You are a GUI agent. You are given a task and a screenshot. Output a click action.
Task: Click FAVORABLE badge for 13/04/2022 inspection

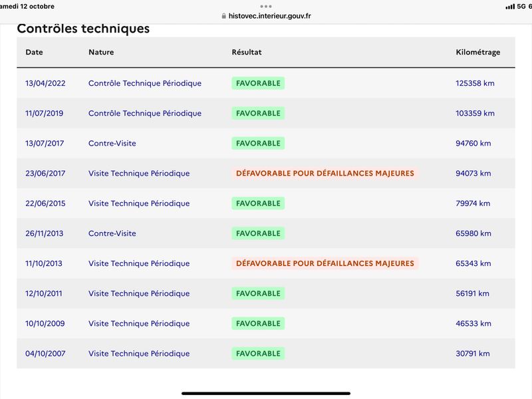click(258, 83)
